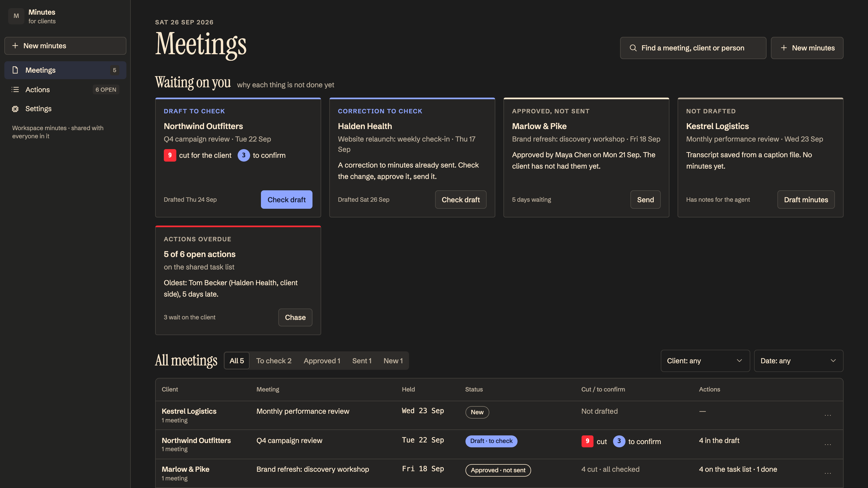The height and width of the screenshot is (488, 868).
Task: Open Actions in the sidebar
Action: (x=65, y=89)
